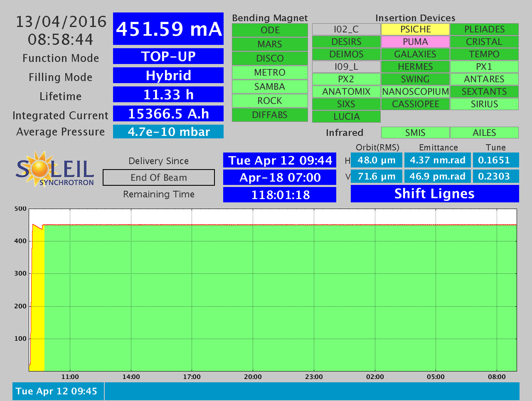Click the PLEIADES insertion device
532x401 pixels.
[484, 30]
